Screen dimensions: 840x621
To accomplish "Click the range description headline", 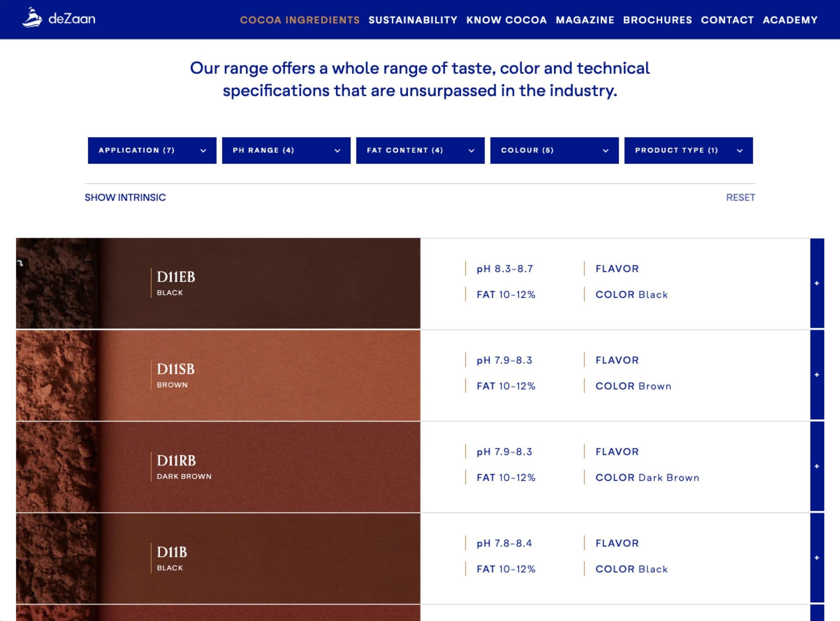I will pos(420,79).
